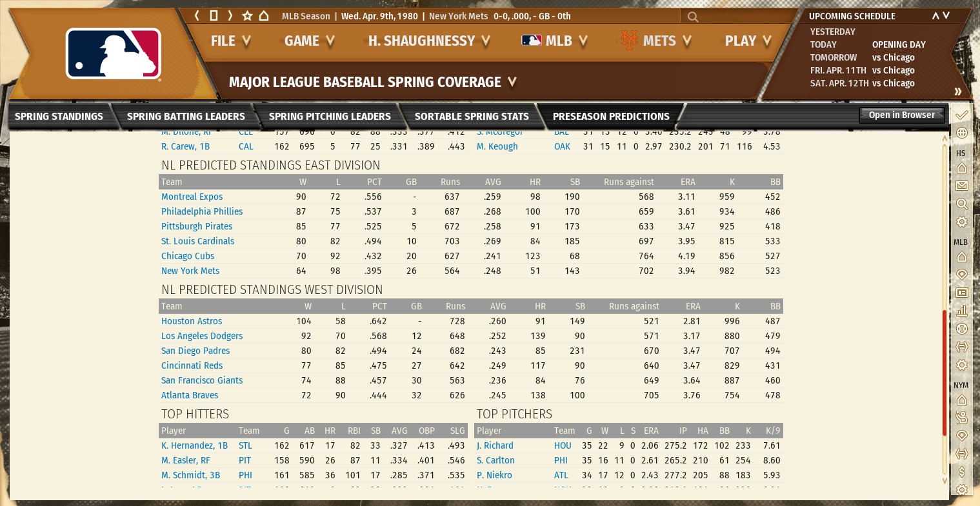Open the news panel icon in MLB section
980x506 pixels.
tap(961, 293)
